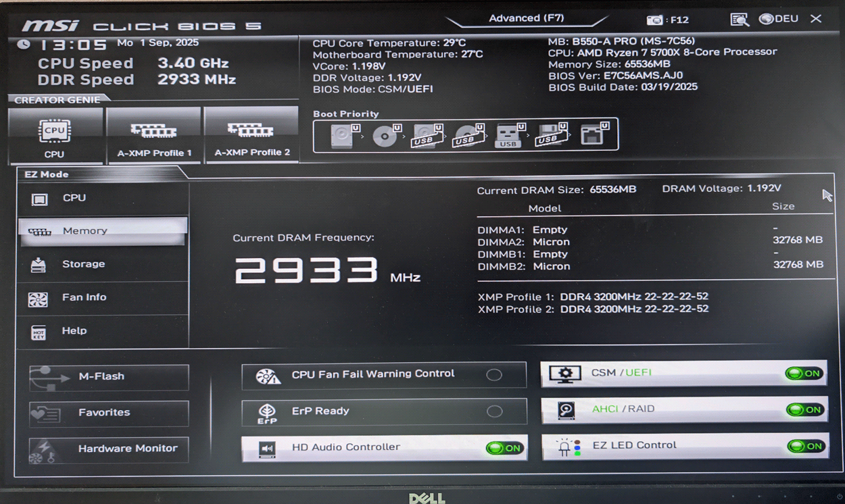Click the CSM/UEFI monitor gear icon
Screen dimensions: 845x504
(565, 374)
